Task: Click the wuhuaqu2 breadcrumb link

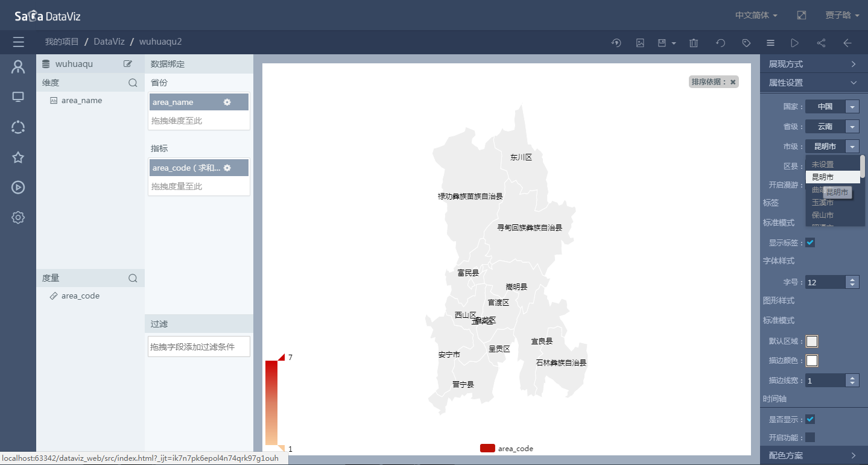Action: [x=160, y=42]
